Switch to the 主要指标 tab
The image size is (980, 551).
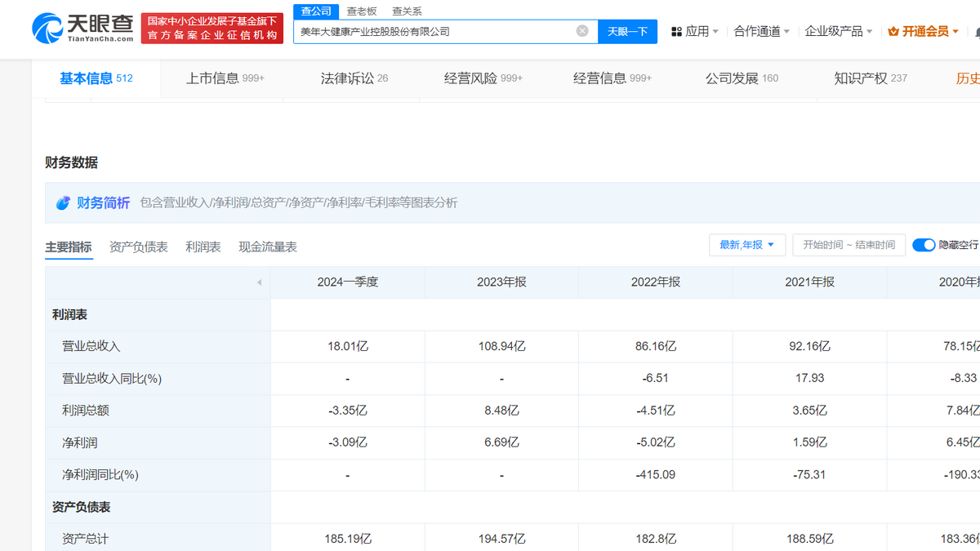pos(68,247)
